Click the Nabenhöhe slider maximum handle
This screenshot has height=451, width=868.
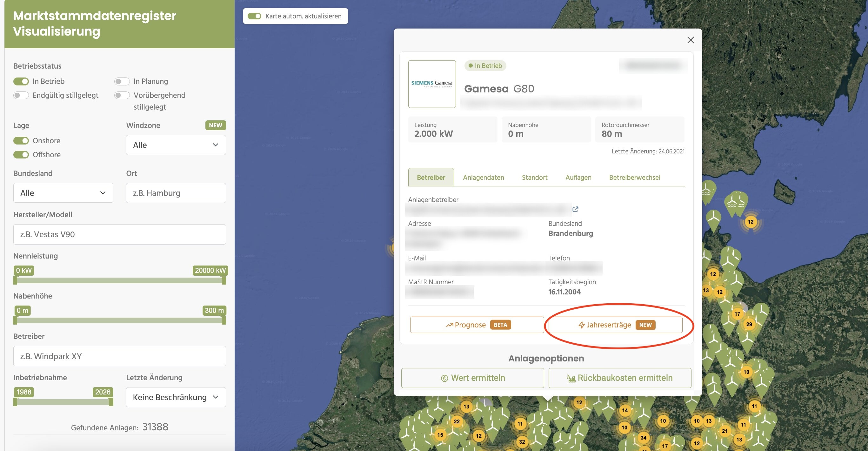(224, 320)
